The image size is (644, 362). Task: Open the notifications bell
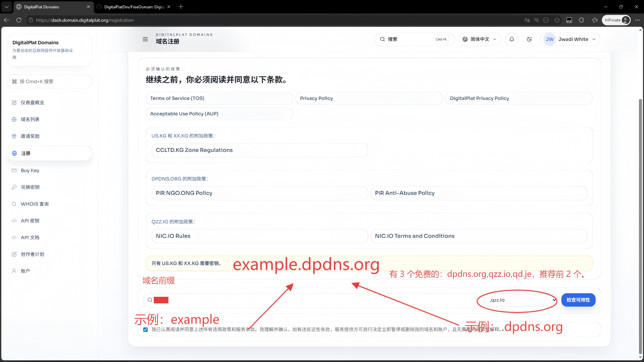tap(511, 39)
